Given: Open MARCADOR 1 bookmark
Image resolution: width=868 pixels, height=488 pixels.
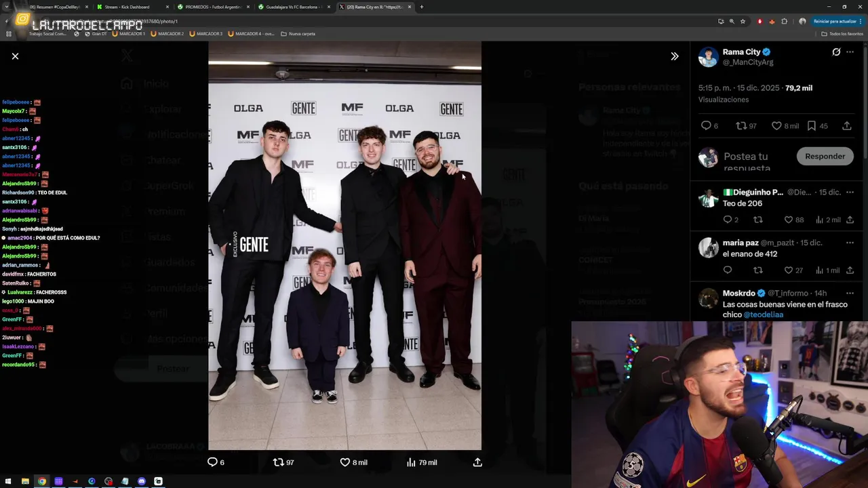Looking at the screenshot, I should 129,33.
